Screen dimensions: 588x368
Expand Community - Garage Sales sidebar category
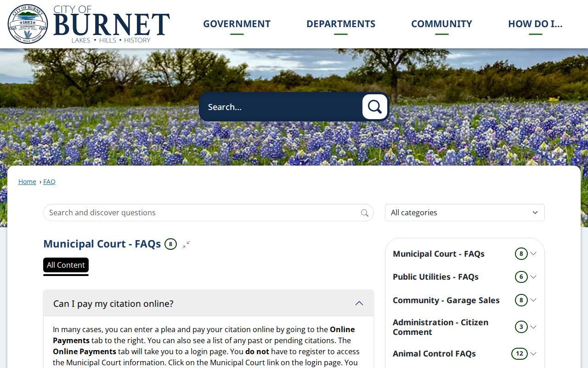[x=533, y=300]
